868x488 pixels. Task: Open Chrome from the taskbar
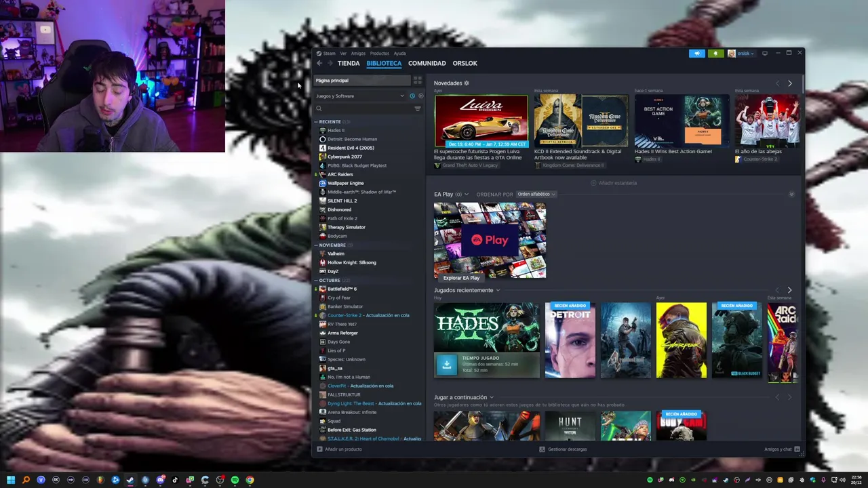coord(250,480)
